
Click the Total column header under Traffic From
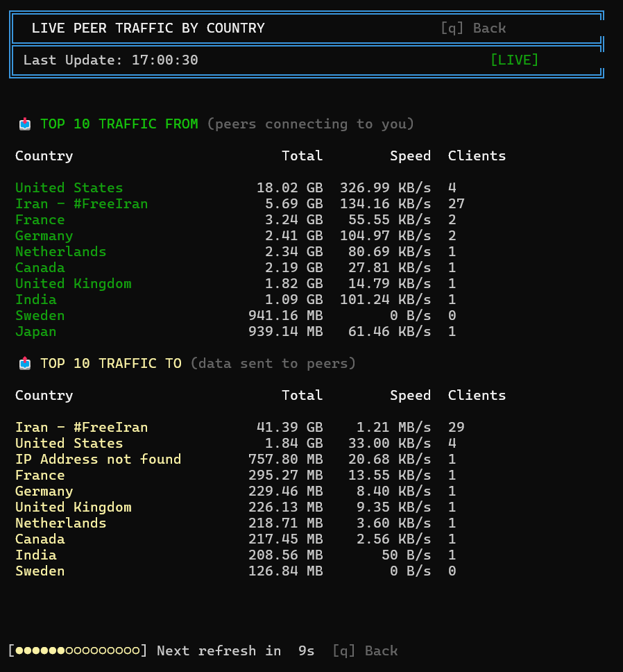[302, 156]
